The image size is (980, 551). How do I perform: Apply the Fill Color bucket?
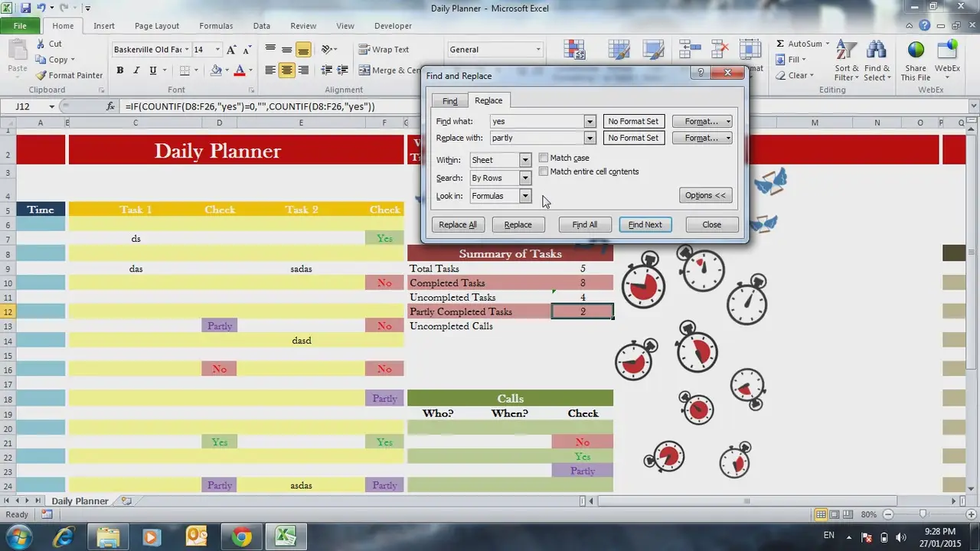(216, 70)
